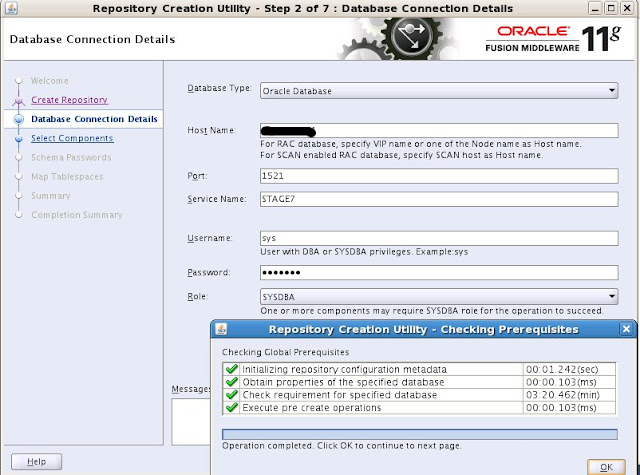640x475 pixels.
Task: Click 'Obtain properties of the specified database' text
Action: coord(343,382)
